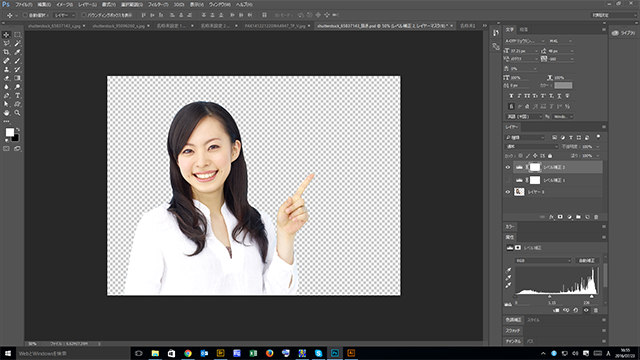Pick the white point eyedropper in Properties

pyautogui.click(x=509, y=286)
